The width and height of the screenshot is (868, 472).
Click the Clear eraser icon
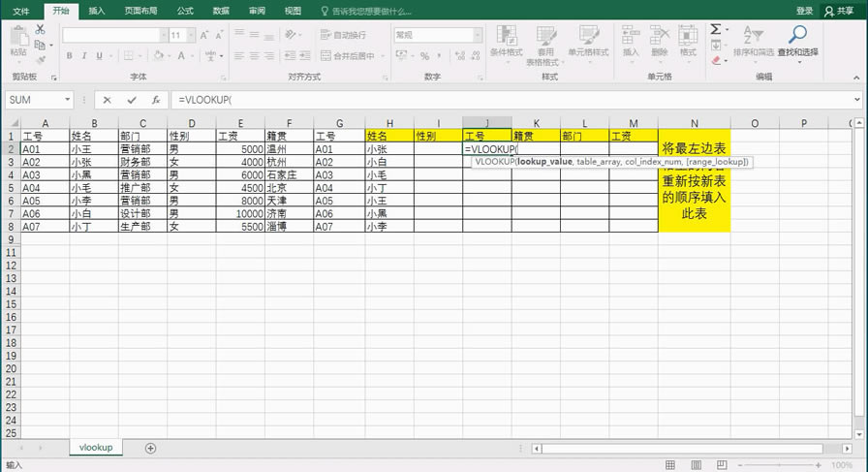click(716, 60)
